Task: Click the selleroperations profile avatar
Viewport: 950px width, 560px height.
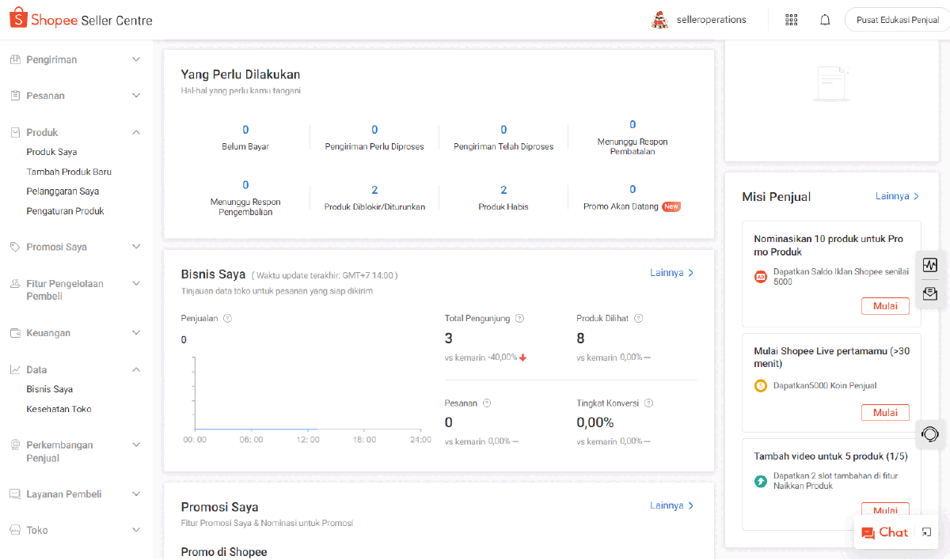Action: click(x=659, y=20)
